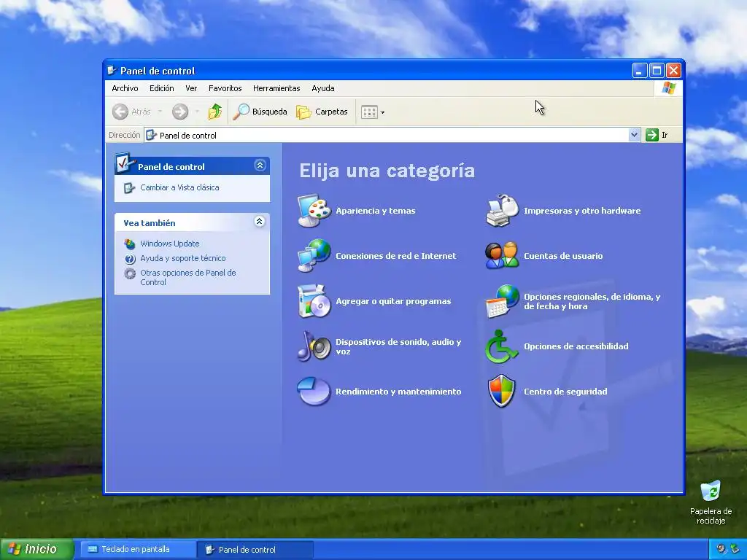Click the help question mark icon in sidebar
The image size is (747, 560).
pyautogui.click(x=130, y=259)
